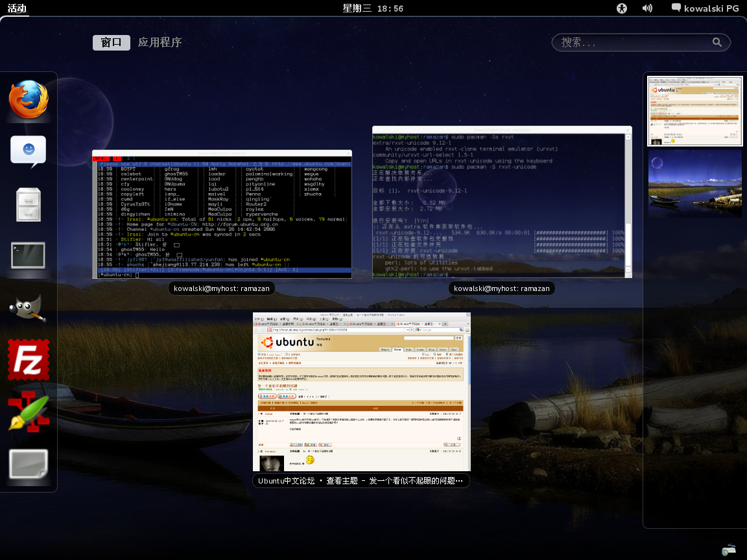Click the title caption under the irssi window

point(222,288)
